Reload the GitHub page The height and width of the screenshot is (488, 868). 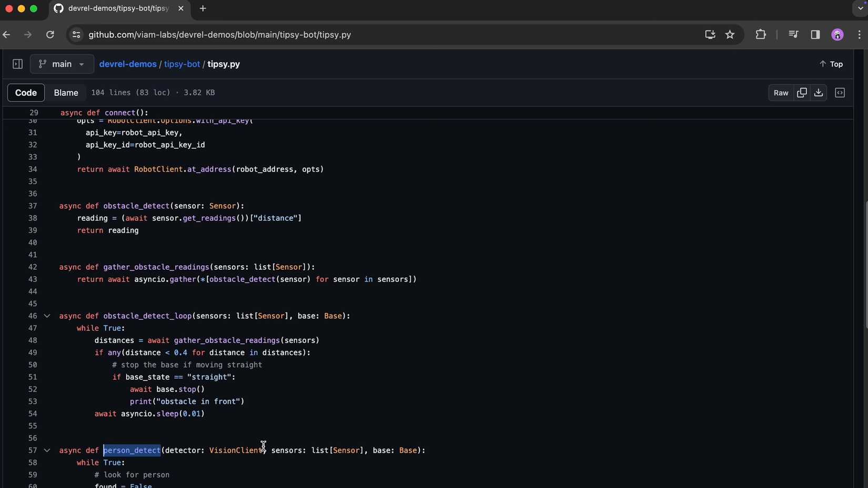[x=50, y=35]
